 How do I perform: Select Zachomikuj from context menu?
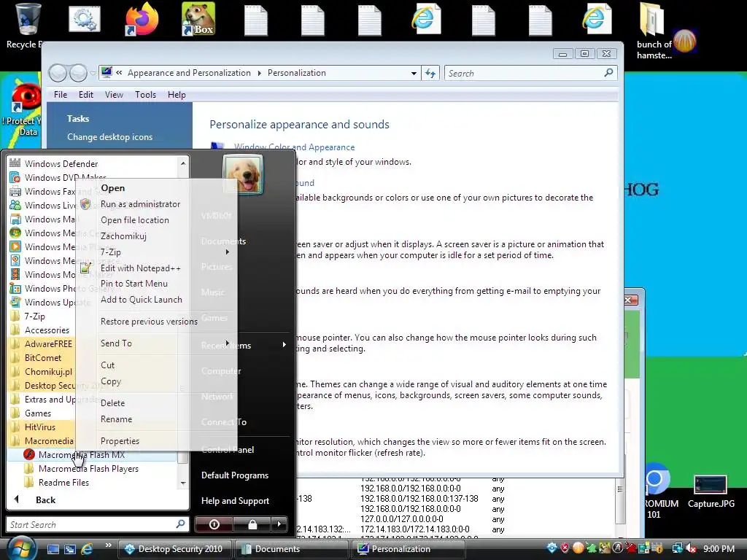coord(123,236)
